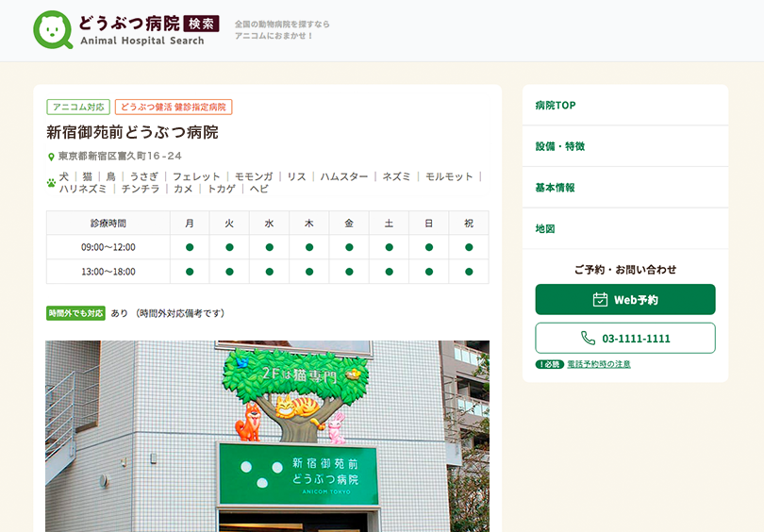Click the どうぶつ健活 健診指定病院 tag
764x532 pixels.
(x=174, y=108)
